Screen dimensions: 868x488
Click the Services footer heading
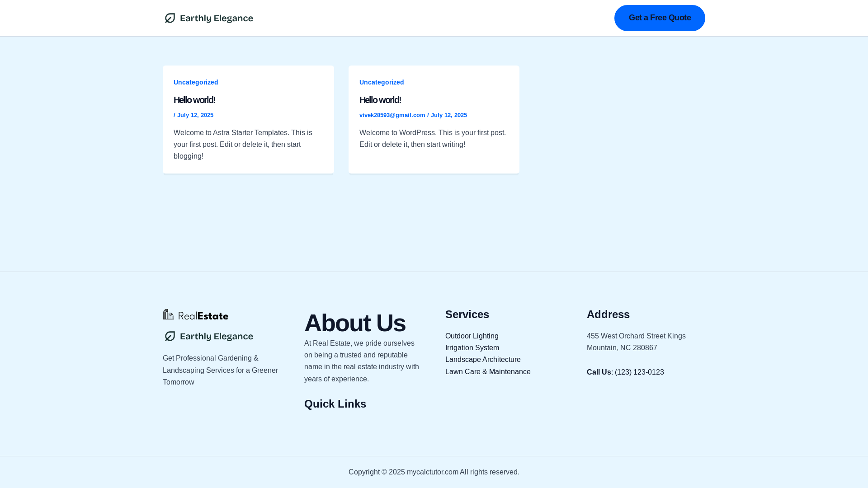pos(467,314)
